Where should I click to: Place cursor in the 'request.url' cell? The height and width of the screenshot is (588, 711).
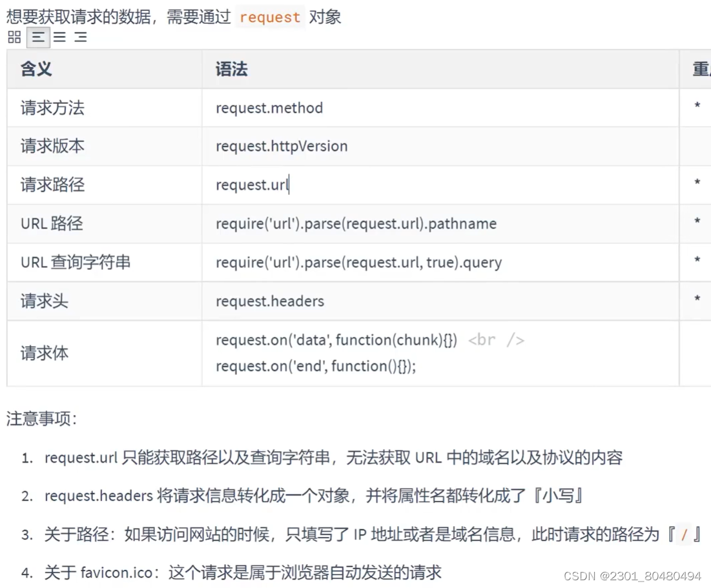[x=440, y=185]
